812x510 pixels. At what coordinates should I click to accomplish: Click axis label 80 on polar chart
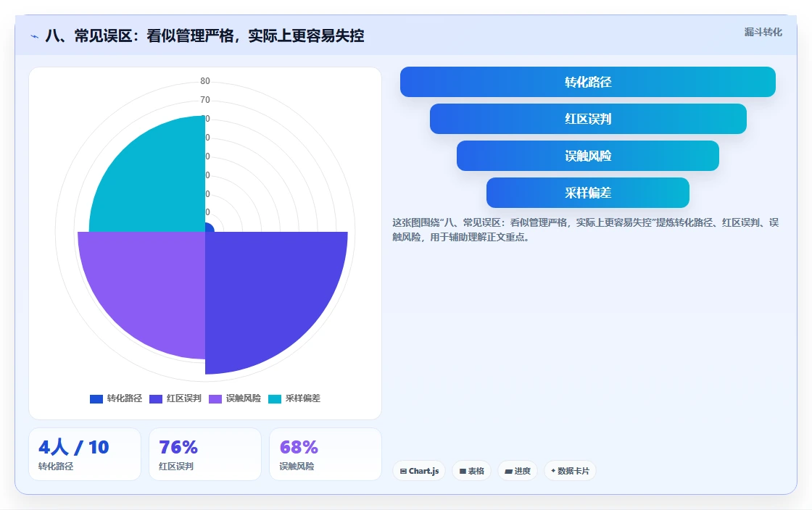(205, 81)
